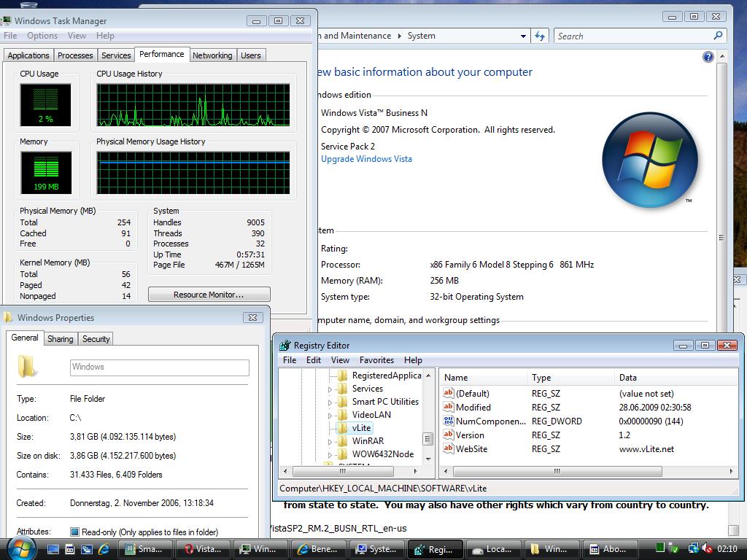The height and width of the screenshot is (560, 747).
Task: Switch to the Processes tab in Task Manager
Action: click(x=75, y=55)
